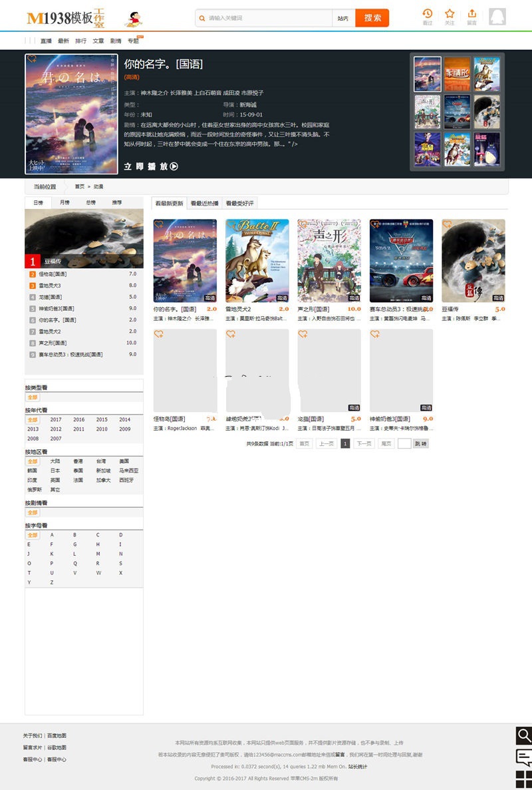Click the 关注 star follow icon

450,14
